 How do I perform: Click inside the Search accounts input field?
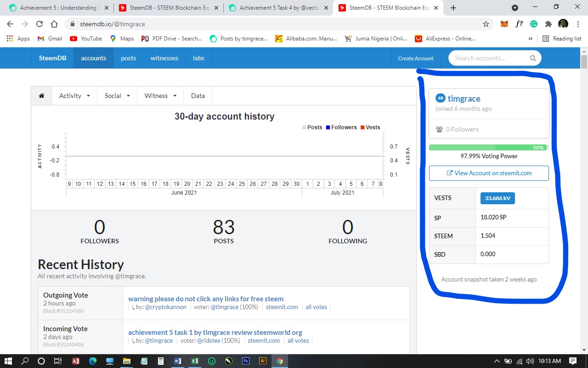click(x=487, y=58)
